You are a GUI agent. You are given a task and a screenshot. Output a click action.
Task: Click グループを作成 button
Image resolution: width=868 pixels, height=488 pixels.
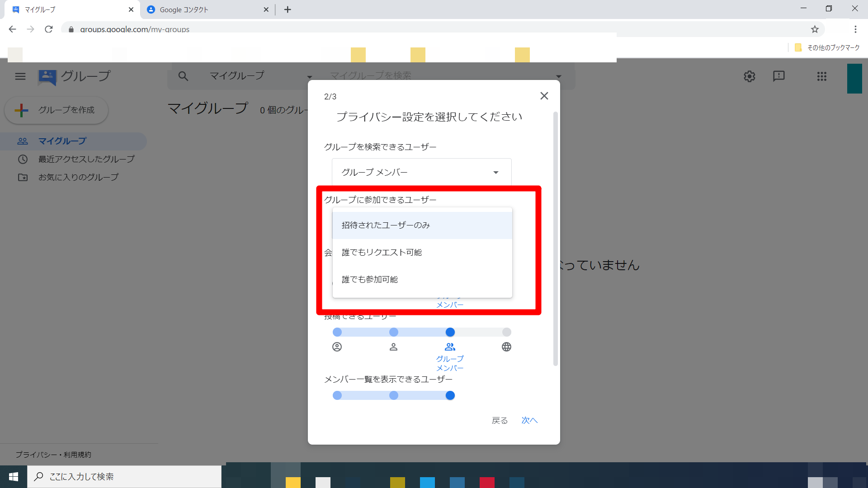click(56, 110)
